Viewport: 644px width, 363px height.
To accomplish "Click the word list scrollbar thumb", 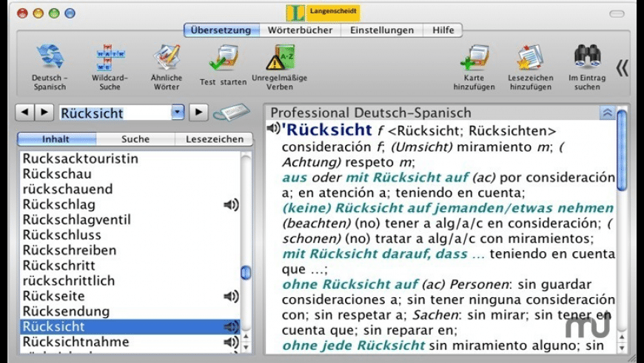I will tap(246, 273).
